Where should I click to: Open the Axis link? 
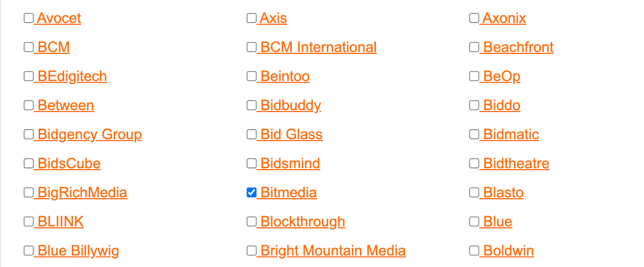tap(273, 18)
